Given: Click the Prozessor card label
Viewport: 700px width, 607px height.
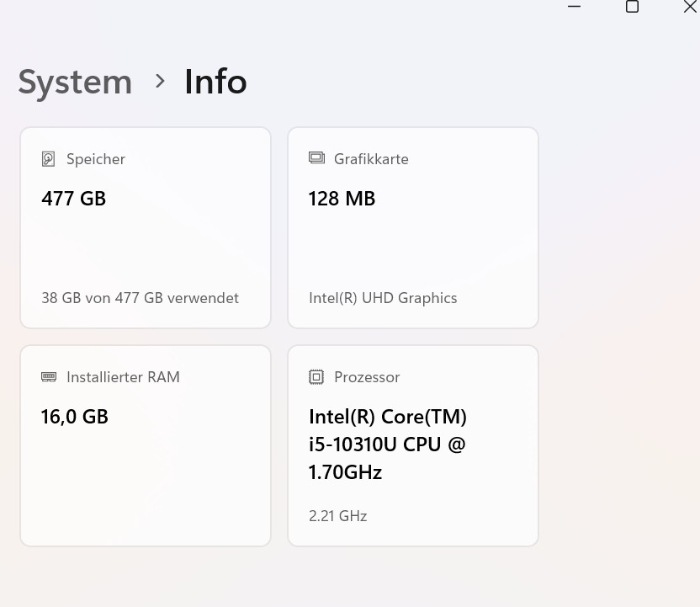Looking at the screenshot, I should tap(367, 377).
